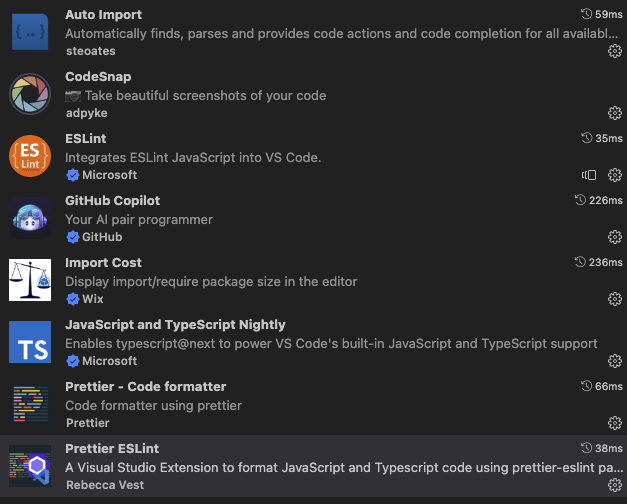This screenshot has height=504, width=627.
Task: Open Manage gear for Auto Import extension
Action: pos(615,51)
